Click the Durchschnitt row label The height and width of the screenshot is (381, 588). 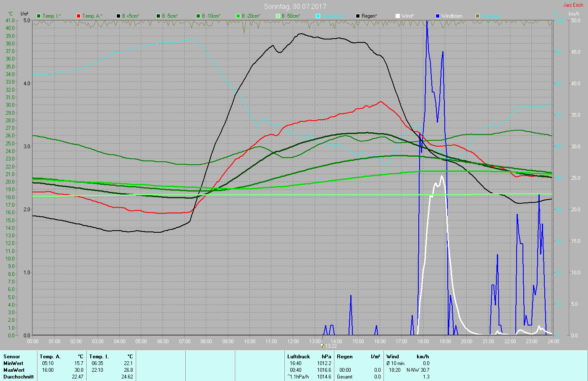[18, 377]
